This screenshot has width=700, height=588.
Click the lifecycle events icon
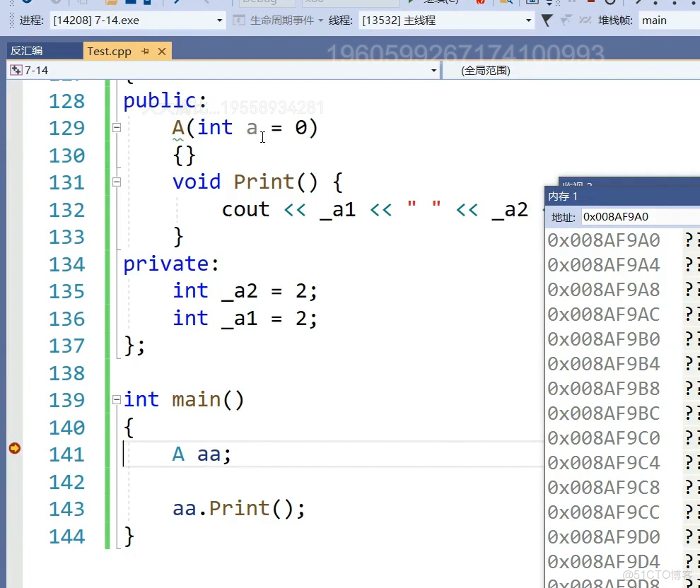point(239,20)
